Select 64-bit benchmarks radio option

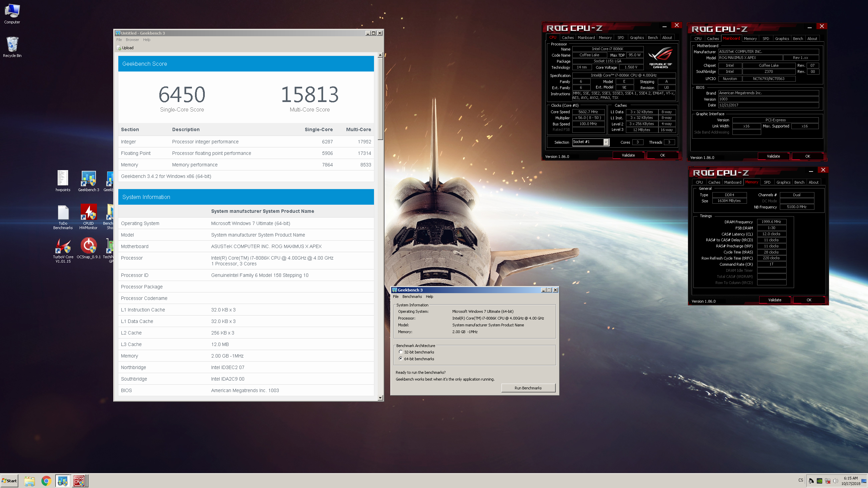(x=401, y=359)
